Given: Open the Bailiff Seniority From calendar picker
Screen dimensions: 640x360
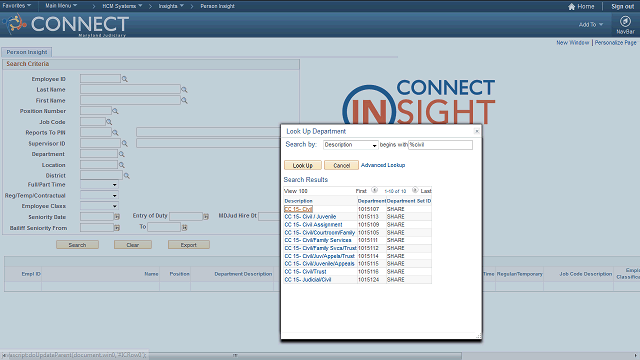Looking at the screenshot, I should pos(117,228).
